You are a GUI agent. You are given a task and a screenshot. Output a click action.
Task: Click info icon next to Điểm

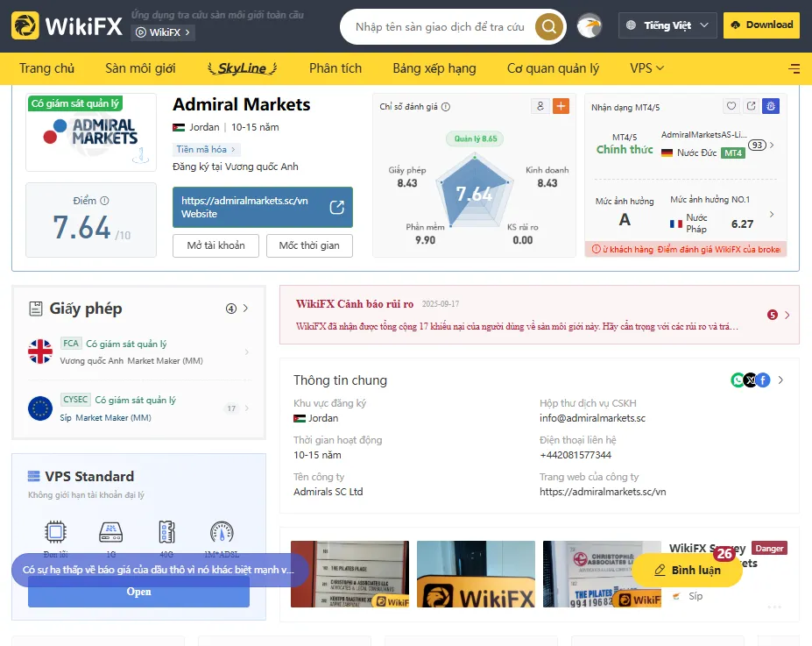104,201
